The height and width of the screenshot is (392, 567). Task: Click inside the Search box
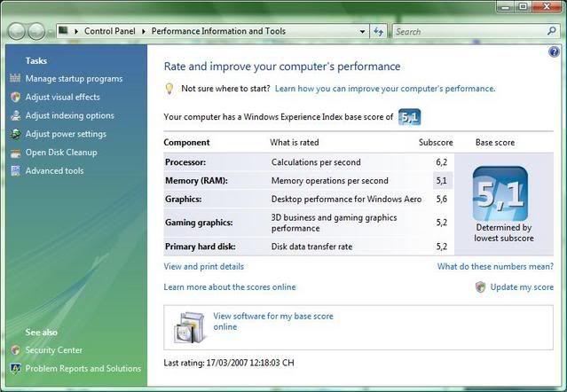pos(470,31)
